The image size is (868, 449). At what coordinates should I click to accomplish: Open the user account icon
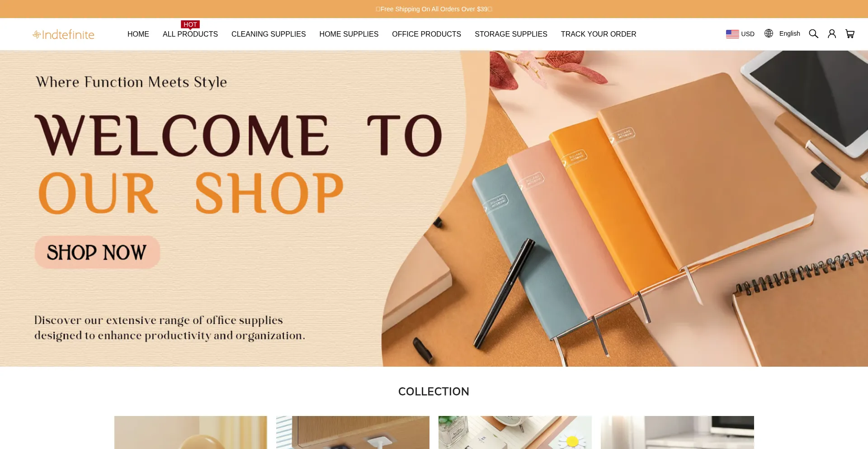[832, 34]
